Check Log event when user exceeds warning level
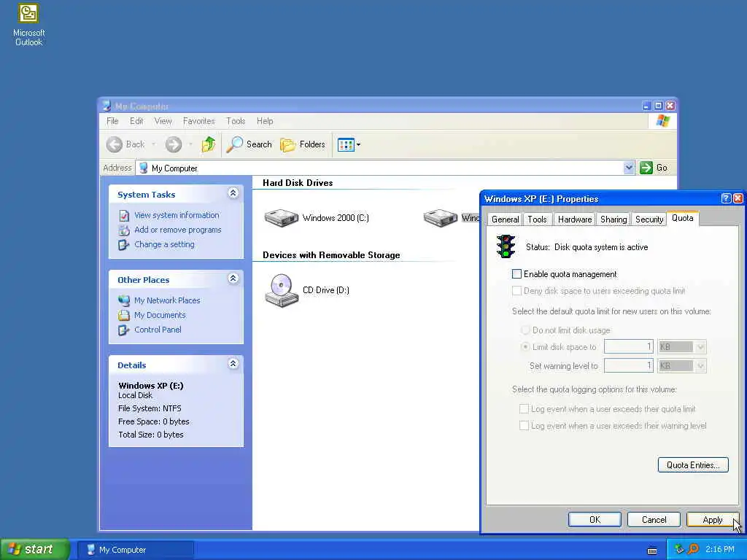Screen dimensions: 747x560 click(x=524, y=425)
